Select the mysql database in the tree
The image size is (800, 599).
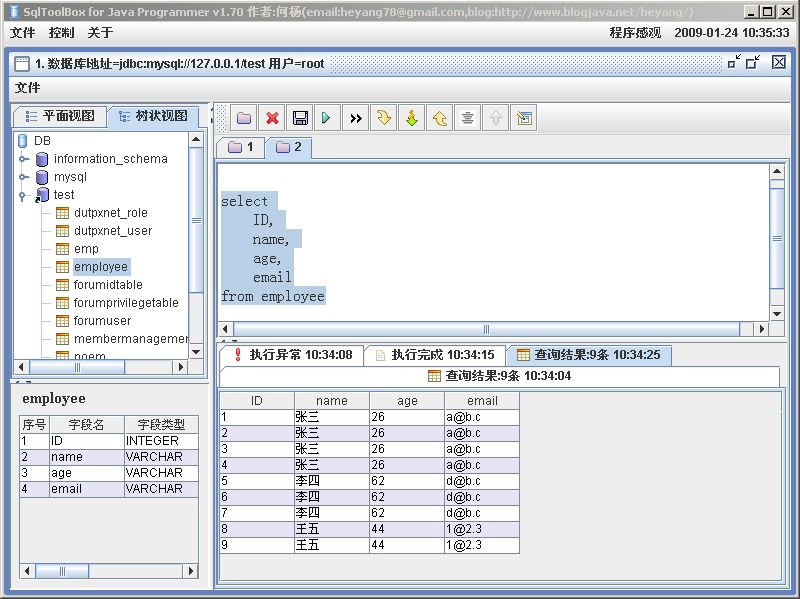pyautogui.click(x=70, y=177)
